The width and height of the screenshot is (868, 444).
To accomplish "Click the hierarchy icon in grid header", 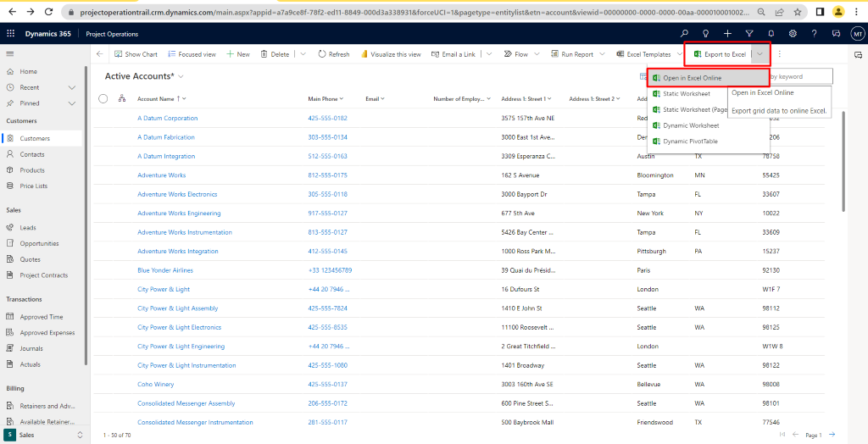I will tap(122, 98).
